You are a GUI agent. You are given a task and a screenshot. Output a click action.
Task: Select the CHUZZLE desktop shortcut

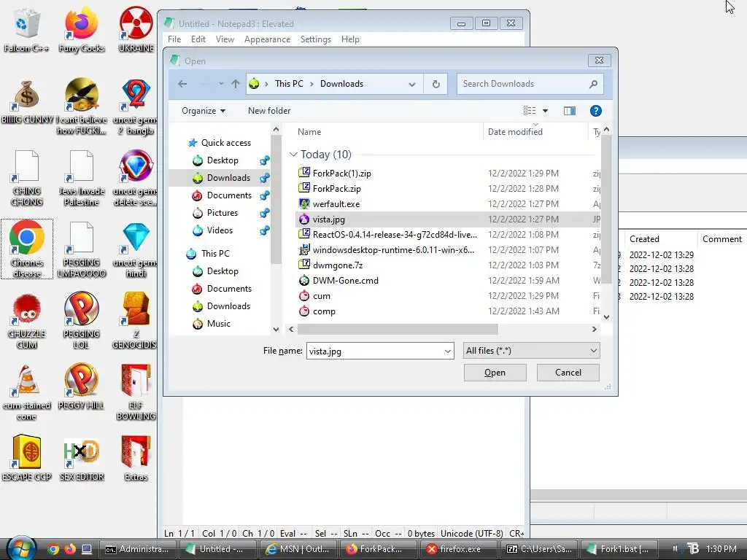point(27,321)
